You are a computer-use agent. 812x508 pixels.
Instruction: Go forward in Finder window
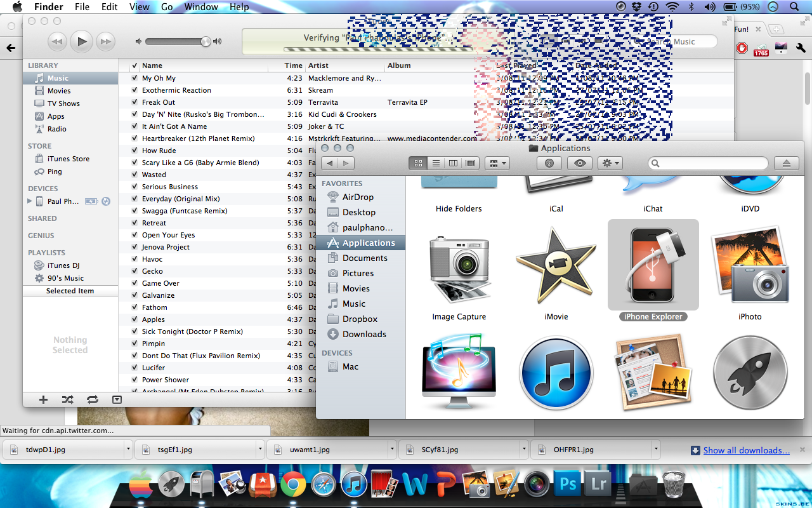coord(346,163)
